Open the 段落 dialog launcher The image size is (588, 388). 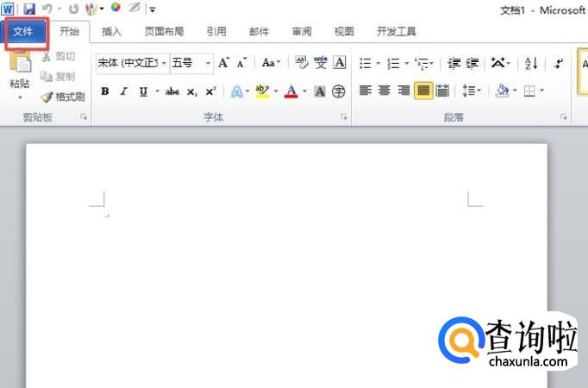pyautogui.click(x=564, y=117)
